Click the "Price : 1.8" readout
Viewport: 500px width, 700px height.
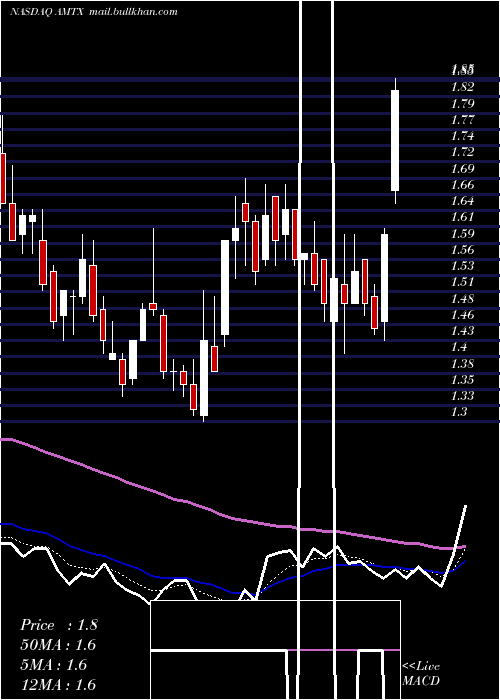click(x=58, y=625)
